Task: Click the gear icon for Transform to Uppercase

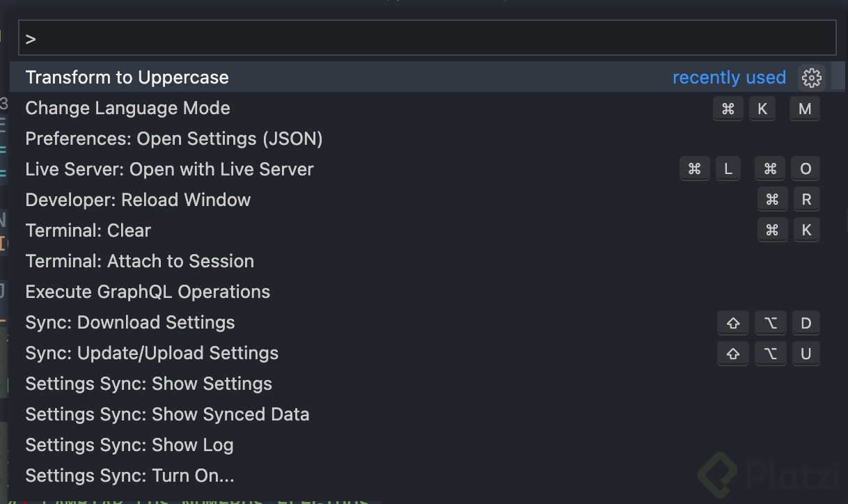Action: (x=811, y=77)
